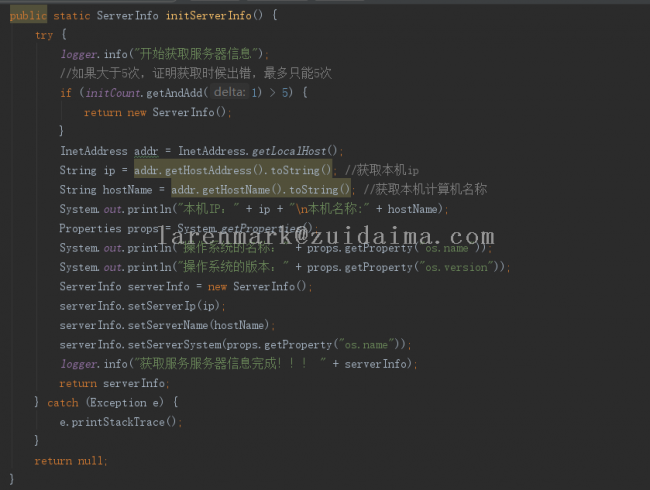
Task: Click the 'delta:' parameter inlay hint
Action: click(230, 92)
